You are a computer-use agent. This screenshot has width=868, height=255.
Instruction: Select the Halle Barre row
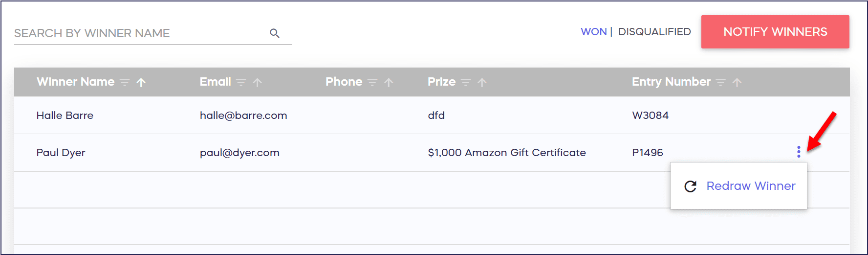[65, 116]
